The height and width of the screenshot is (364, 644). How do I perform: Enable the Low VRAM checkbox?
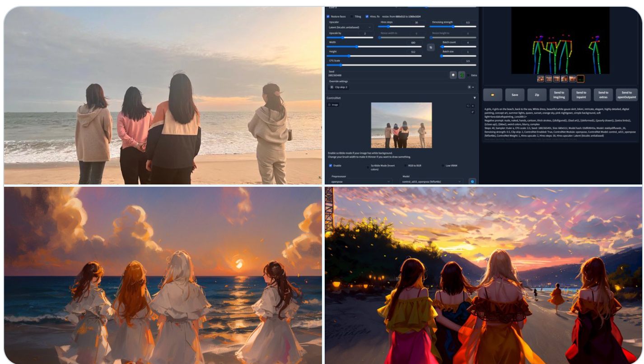(x=443, y=166)
